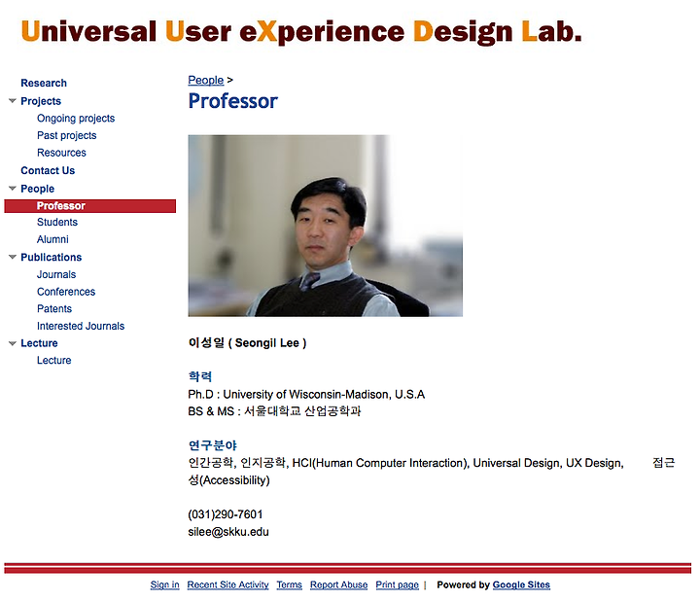Open the Publications section heading

pyautogui.click(x=52, y=258)
